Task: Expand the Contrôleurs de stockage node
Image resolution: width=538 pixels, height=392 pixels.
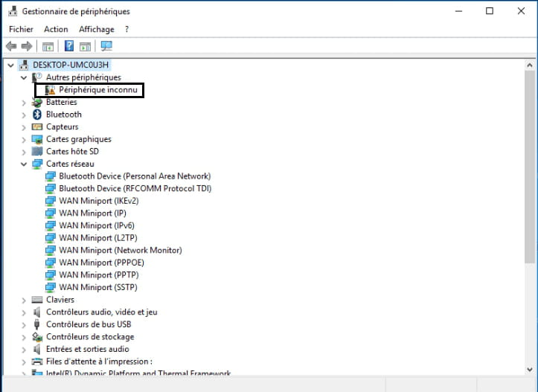Action: pyautogui.click(x=24, y=337)
